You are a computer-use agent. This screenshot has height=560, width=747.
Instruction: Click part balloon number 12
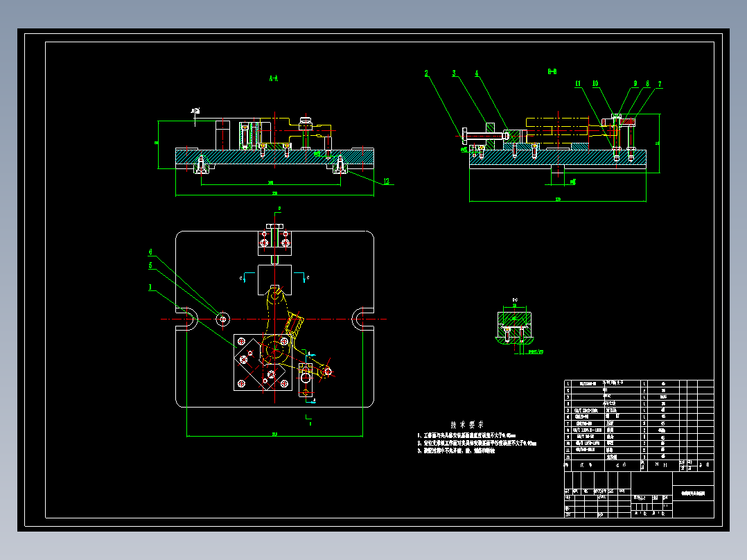tap(387, 181)
